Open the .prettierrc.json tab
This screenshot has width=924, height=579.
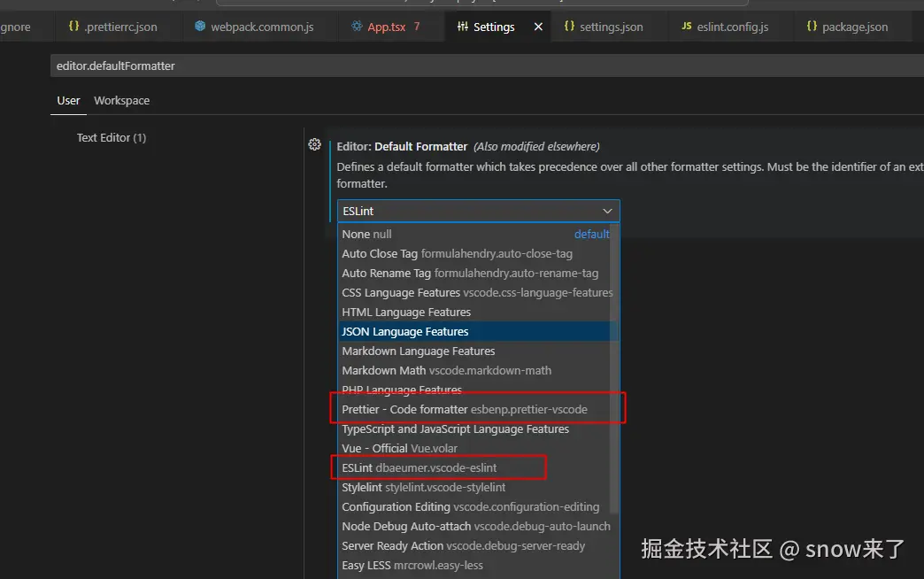119,27
